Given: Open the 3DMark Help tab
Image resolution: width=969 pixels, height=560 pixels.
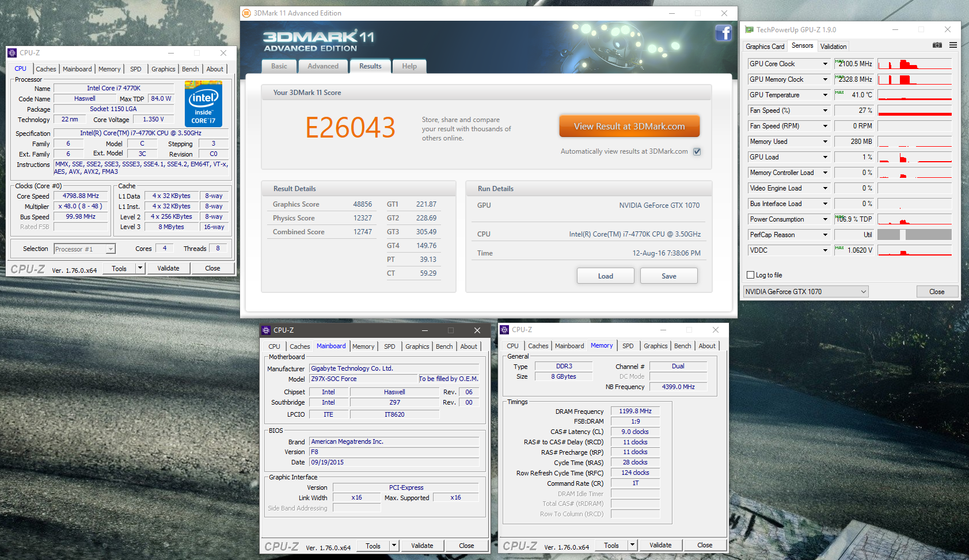Looking at the screenshot, I should tap(409, 66).
